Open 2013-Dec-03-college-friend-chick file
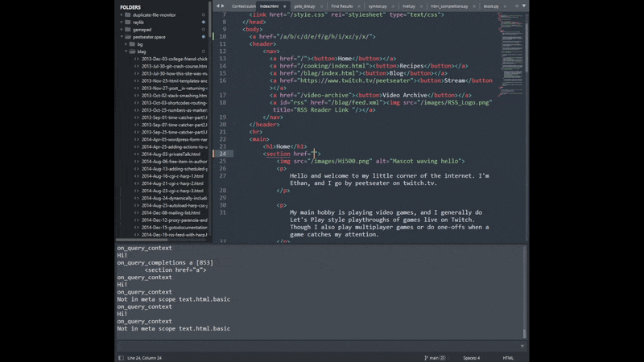Viewport: 644px width, 362px height. pos(175,59)
